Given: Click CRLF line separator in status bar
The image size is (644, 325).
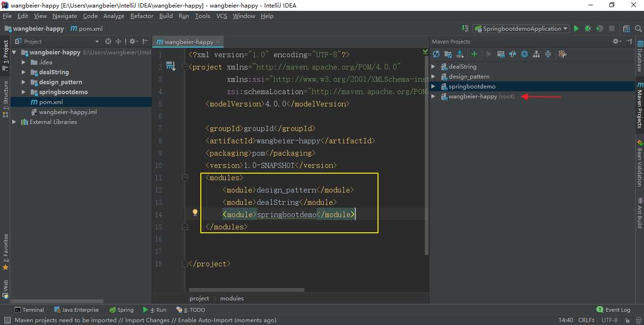Looking at the screenshot, I should (x=586, y=320).
